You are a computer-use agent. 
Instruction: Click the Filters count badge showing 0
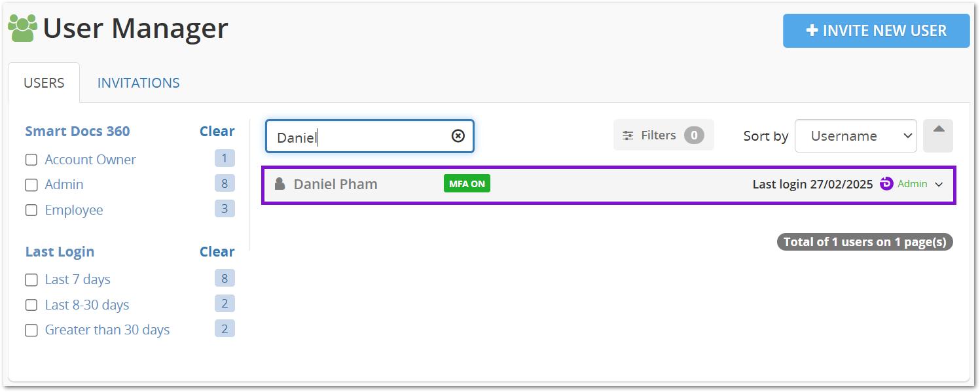(694, 135)
